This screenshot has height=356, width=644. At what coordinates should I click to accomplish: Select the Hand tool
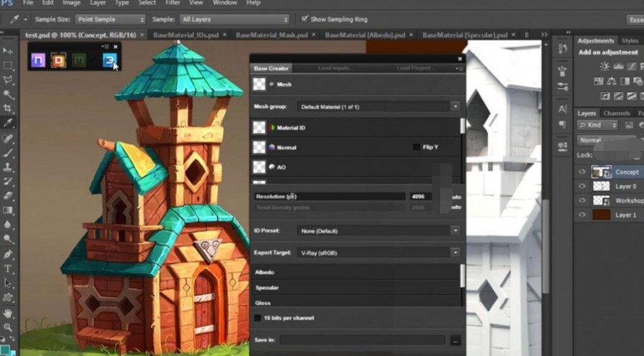click(7, 313)
